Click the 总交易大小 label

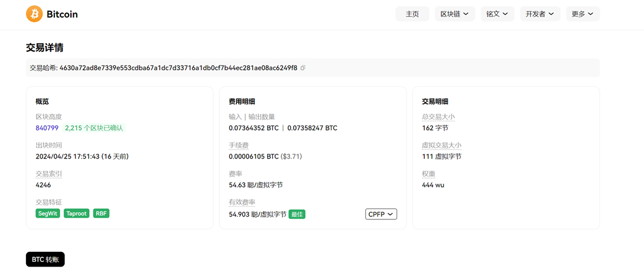(x=438, y=116)
